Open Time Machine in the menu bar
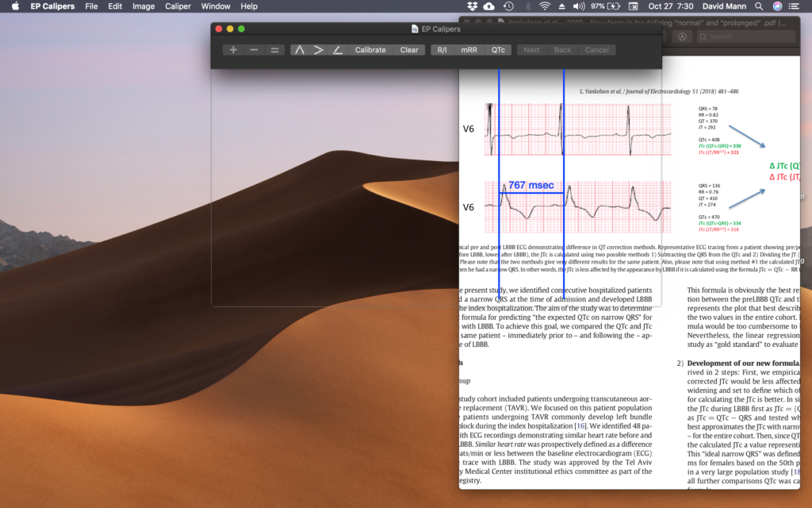Screen dimensions: 812x508 pyautogui.click(x=508, y=6)
